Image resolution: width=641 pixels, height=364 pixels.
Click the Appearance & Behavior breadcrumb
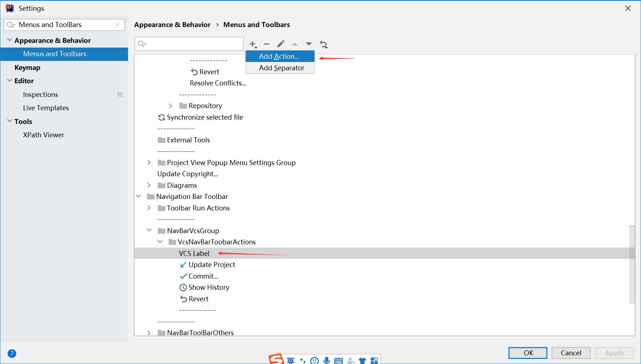[172, 25]
